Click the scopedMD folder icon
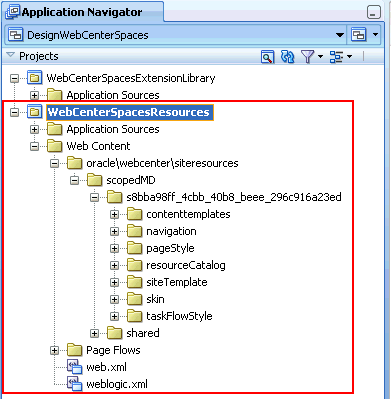 coord(94,180)
